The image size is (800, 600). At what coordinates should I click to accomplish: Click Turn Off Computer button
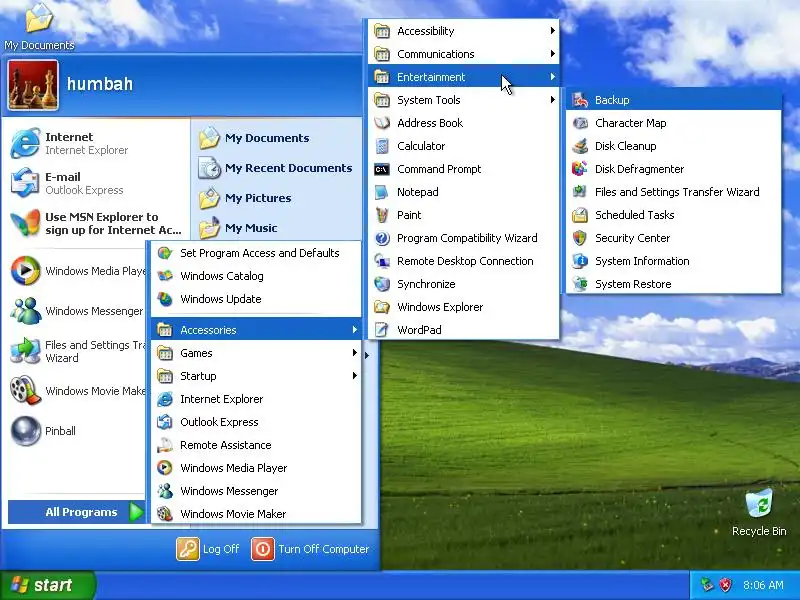[x=310, y=549]
